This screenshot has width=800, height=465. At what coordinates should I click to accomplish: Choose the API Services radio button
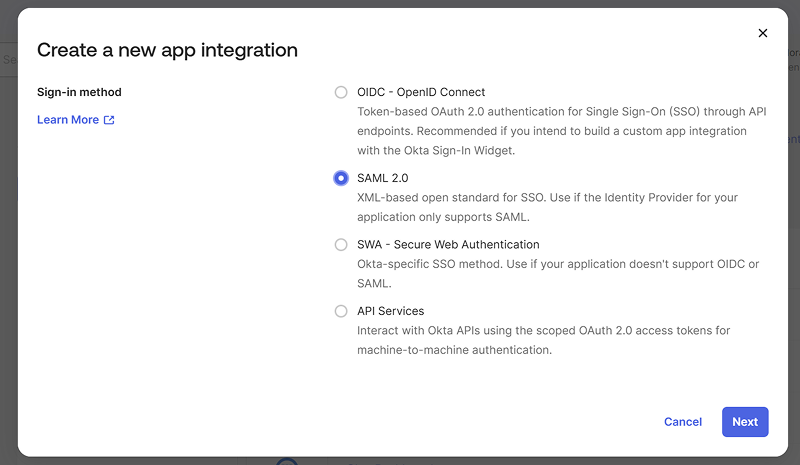[341, 311]
